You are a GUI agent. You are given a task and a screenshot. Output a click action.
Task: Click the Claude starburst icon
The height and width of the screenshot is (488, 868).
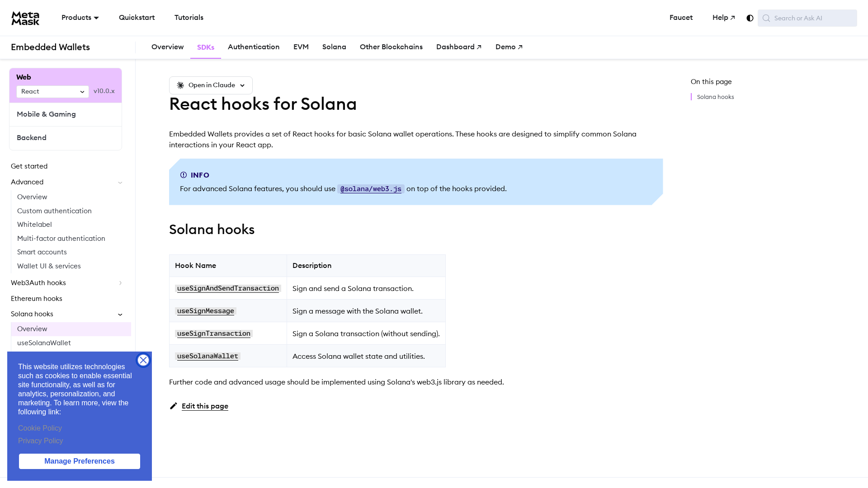coord(180,85)
